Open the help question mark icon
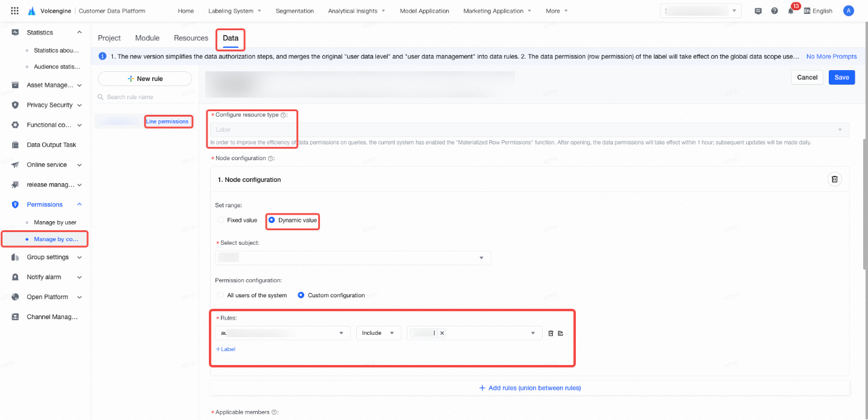This screenshot has width=868, height=420. coord(774,11)
